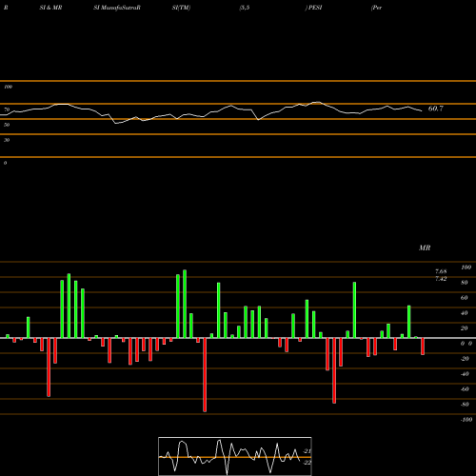Click the PESI ticker text in header

click(x=315, y=8)
